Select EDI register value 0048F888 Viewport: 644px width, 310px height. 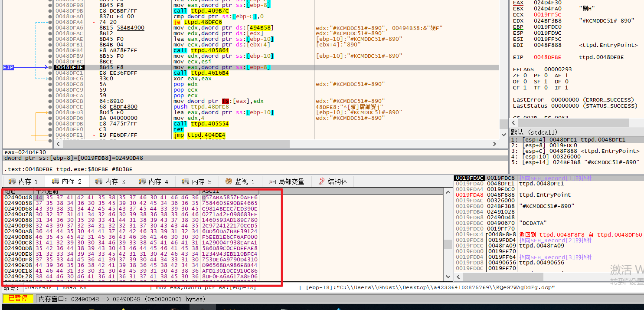click(x=548, y=45)
